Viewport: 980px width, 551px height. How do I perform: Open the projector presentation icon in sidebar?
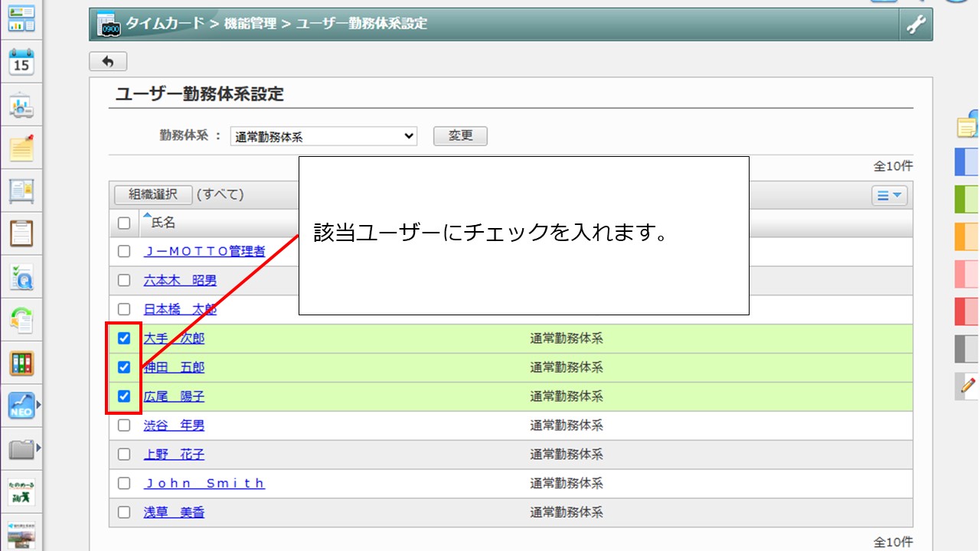click(x=21, y=106)
